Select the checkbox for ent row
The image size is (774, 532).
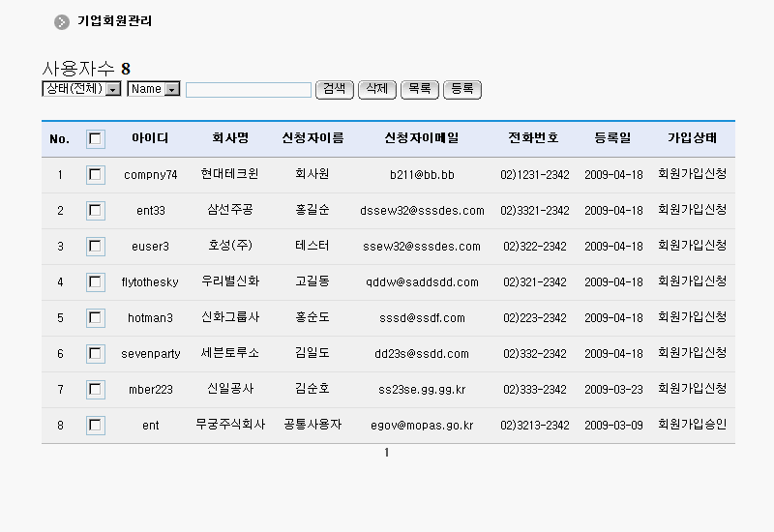click(96, 426)
